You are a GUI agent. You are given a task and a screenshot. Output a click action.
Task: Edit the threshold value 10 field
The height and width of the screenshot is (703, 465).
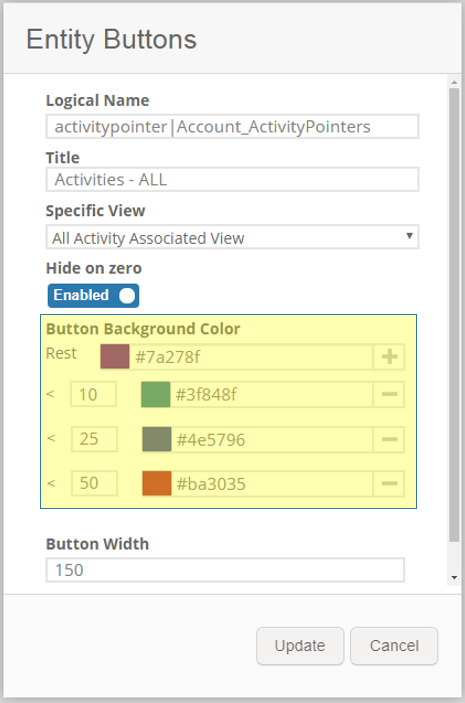[94, 395]
